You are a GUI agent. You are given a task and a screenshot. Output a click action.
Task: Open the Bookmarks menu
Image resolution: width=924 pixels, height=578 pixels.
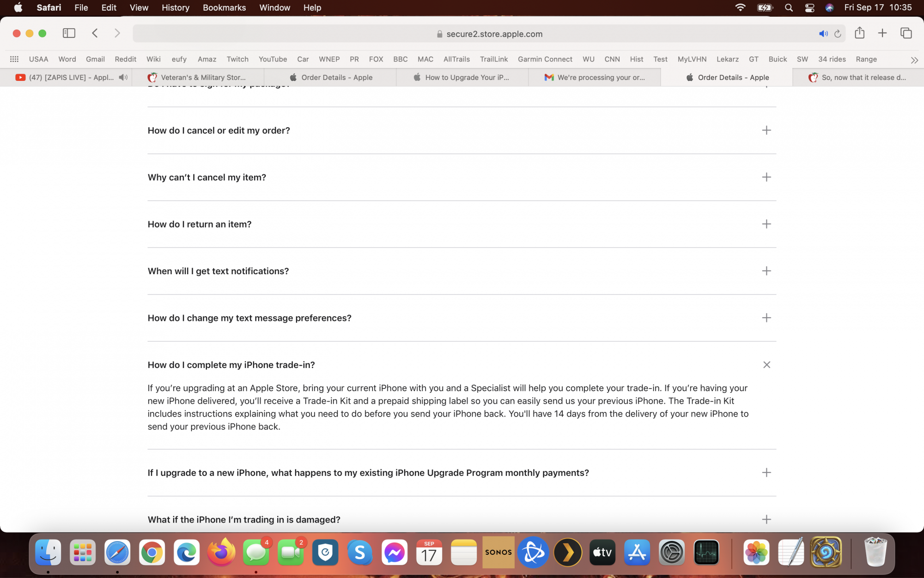click(224, 7)
